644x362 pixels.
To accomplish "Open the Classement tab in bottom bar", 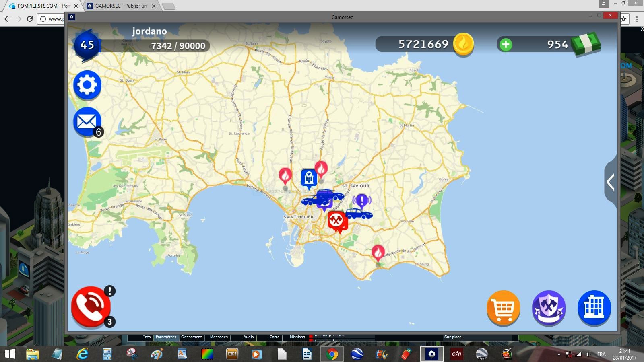I will [x=192, y=337].
